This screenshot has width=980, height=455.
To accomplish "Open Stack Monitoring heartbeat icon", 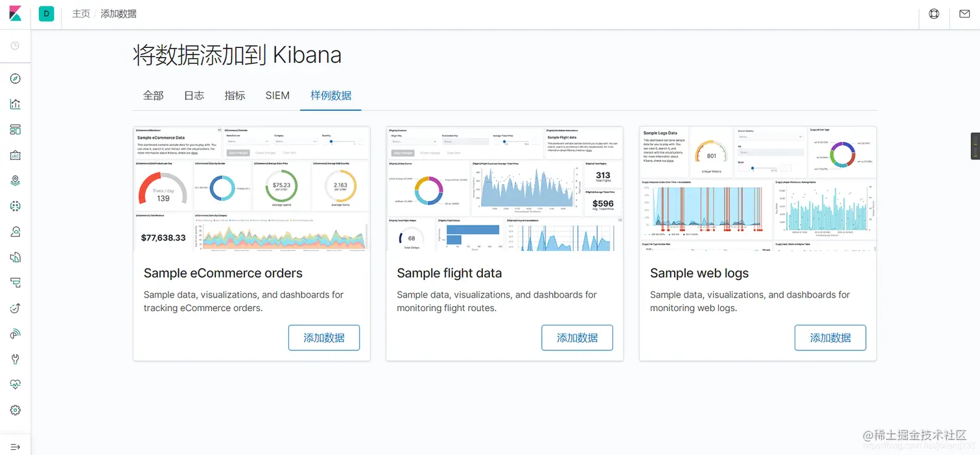I will tap(16, 385).
